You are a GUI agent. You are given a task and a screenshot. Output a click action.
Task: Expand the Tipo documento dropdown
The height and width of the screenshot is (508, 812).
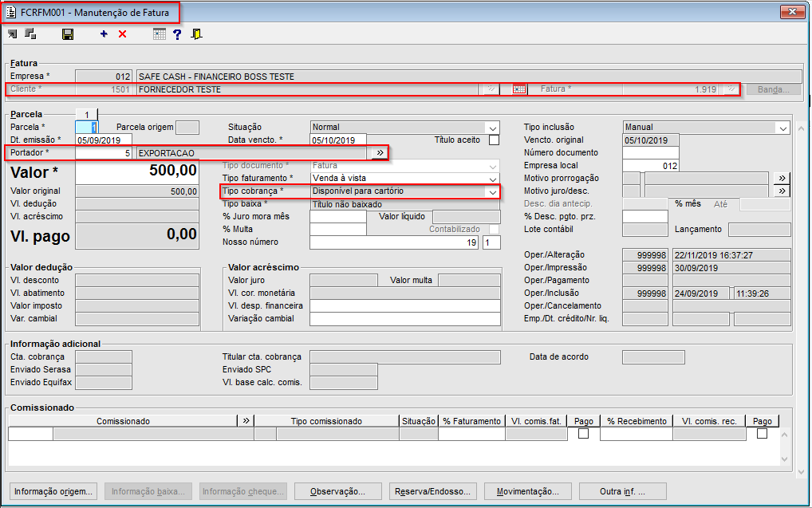click(x=492, y=166)
